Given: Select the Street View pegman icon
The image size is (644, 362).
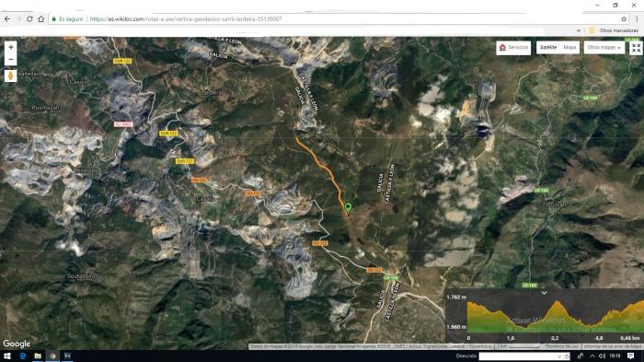Looking at the screenshot, I should (x=11, y=76).
